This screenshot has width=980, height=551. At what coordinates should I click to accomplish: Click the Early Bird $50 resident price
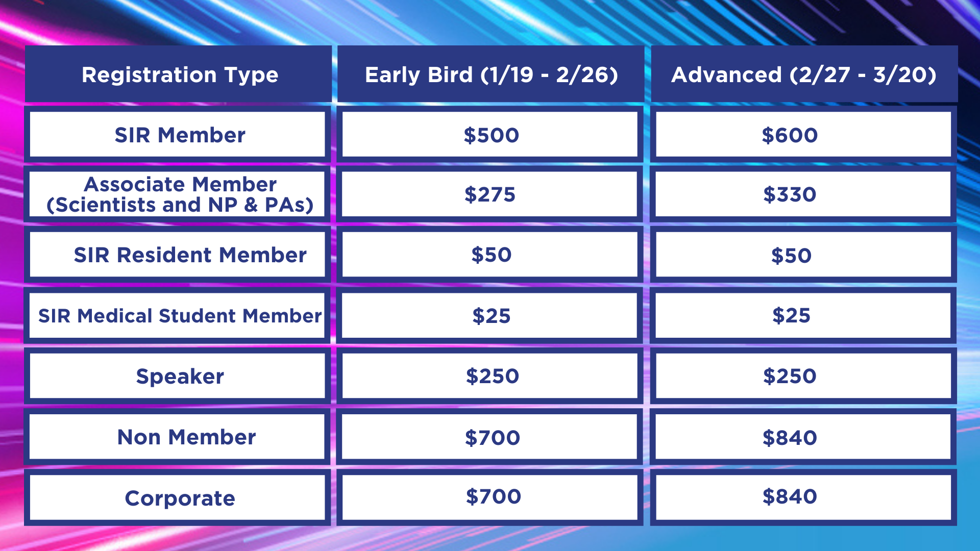(490, 255)
